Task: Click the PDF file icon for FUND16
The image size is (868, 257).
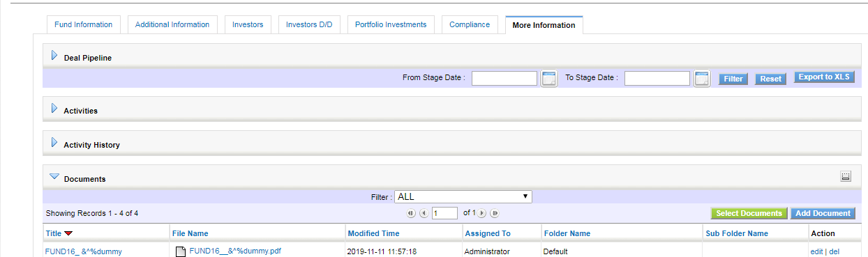Action: pos(181,251)
